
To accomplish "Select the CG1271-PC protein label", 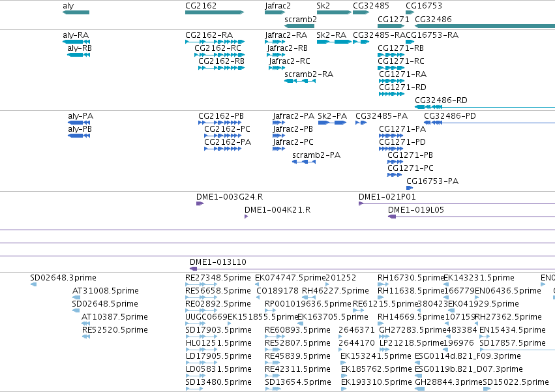I will [x=411, y=168].
